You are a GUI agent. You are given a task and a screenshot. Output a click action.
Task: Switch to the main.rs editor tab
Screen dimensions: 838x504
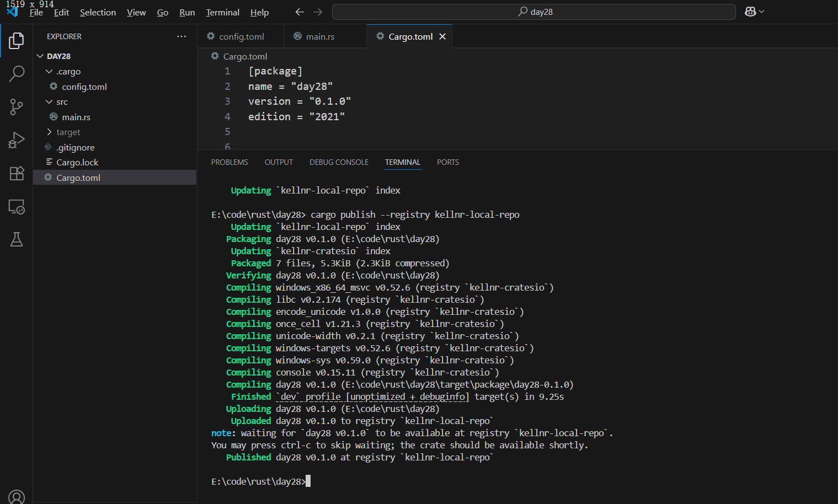point(320,37)
